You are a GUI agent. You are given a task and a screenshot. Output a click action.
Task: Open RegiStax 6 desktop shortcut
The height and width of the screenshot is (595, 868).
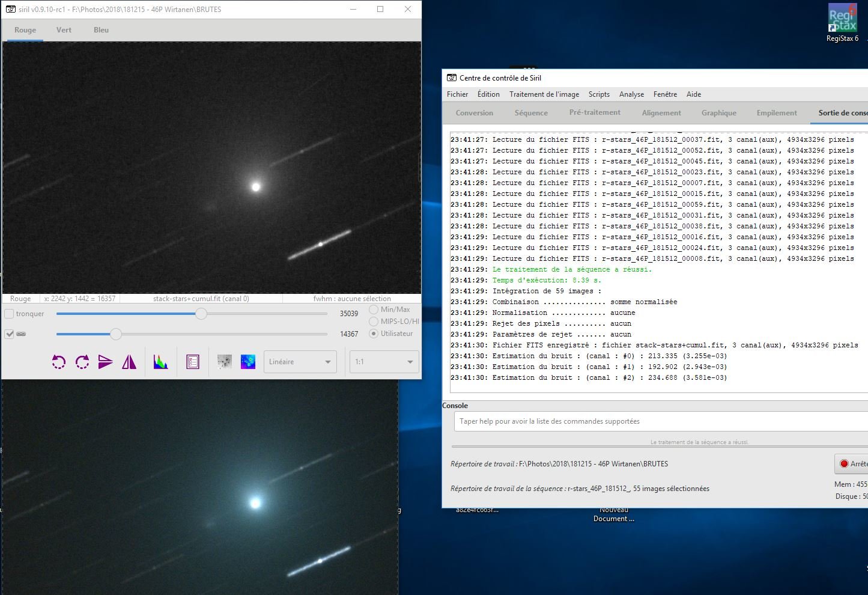coord(842,24)
